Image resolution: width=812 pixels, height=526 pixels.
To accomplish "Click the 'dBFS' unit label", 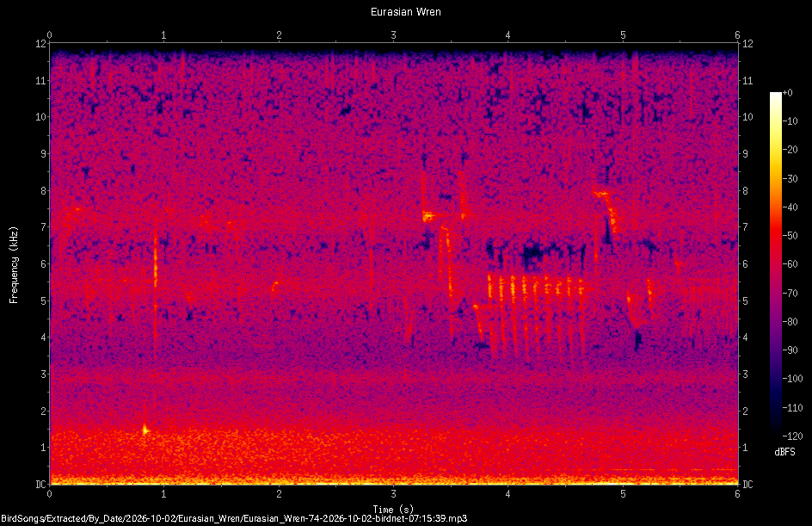I will [x=784, y=452].
